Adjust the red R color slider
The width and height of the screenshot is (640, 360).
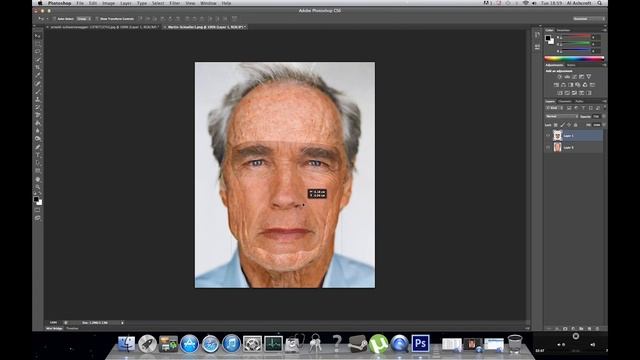[x=576, y=37]
